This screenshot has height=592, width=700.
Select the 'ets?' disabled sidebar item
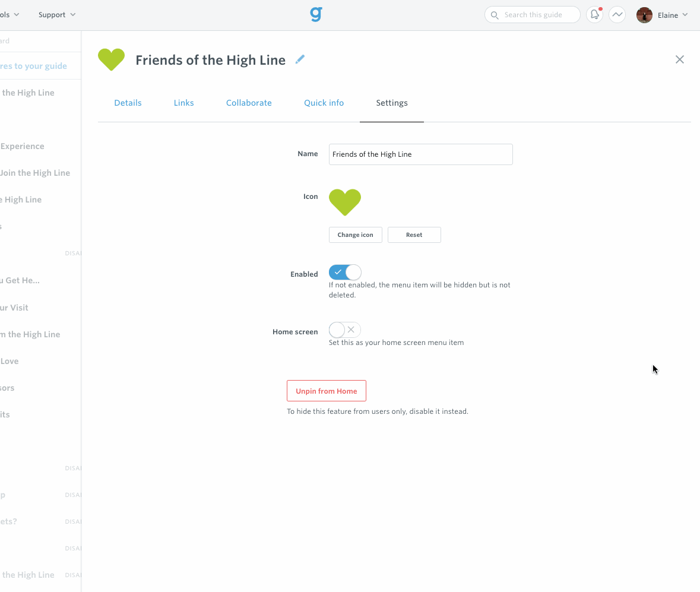[x=8, y=521]
